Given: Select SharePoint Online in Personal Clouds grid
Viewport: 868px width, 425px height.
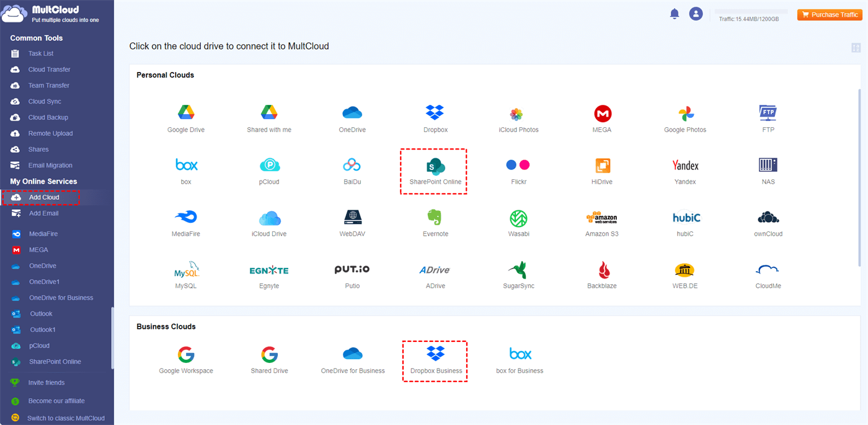Looking at the screenshot, I should (x=435, y=172).
